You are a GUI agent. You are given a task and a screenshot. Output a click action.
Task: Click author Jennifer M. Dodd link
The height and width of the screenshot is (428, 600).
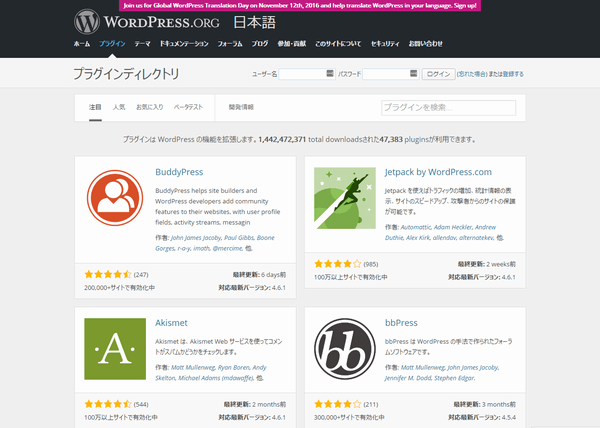point(408,378)
